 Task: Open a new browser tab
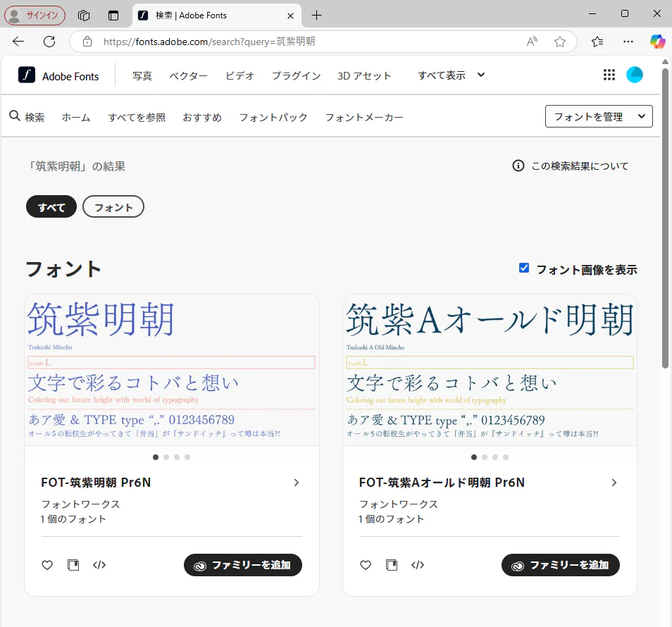click(316, 15)
